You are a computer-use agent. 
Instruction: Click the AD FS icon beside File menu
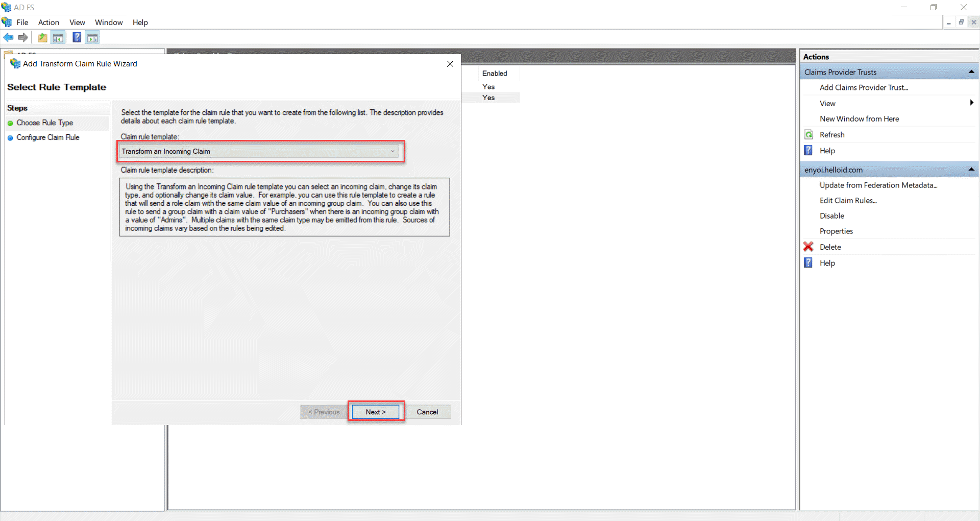coord(7,22)
